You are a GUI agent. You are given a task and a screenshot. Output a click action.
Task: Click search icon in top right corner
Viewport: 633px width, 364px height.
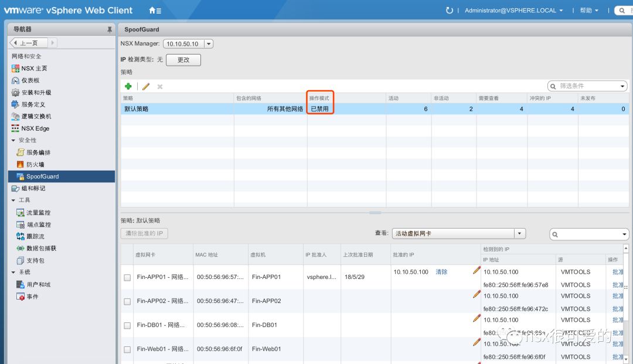tap(622, 11)
